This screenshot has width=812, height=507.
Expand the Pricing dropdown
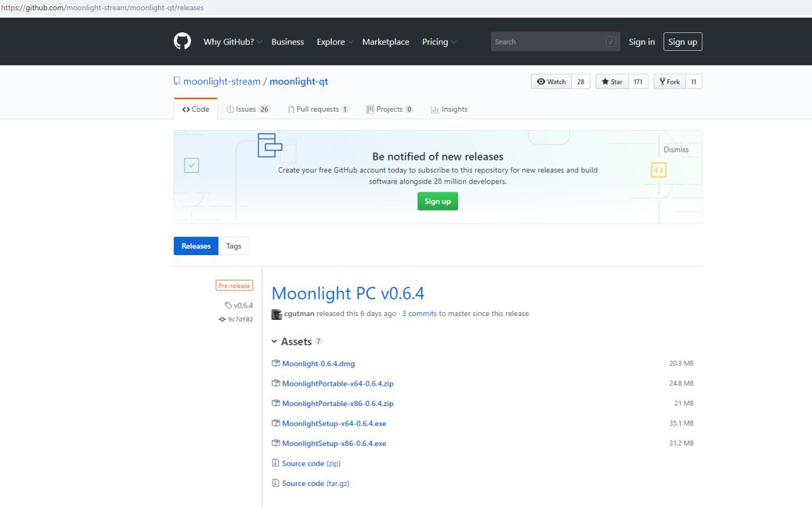click(439, 42)
